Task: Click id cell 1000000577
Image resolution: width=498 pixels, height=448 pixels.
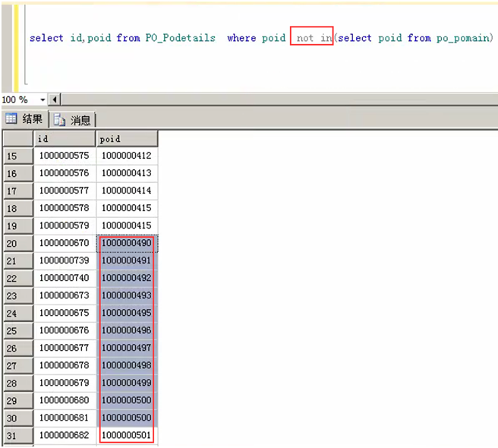Action: click(x=65, y=191)
